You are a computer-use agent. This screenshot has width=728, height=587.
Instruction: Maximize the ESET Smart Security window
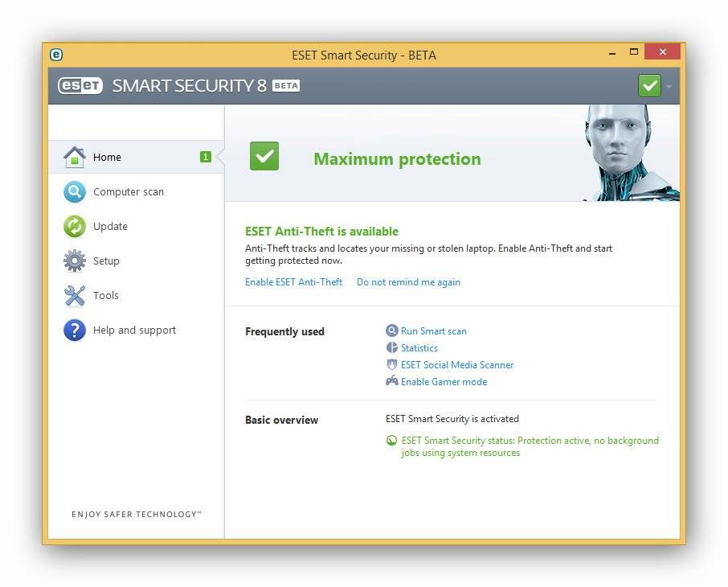pyautogui.click(x=634, y=51)
